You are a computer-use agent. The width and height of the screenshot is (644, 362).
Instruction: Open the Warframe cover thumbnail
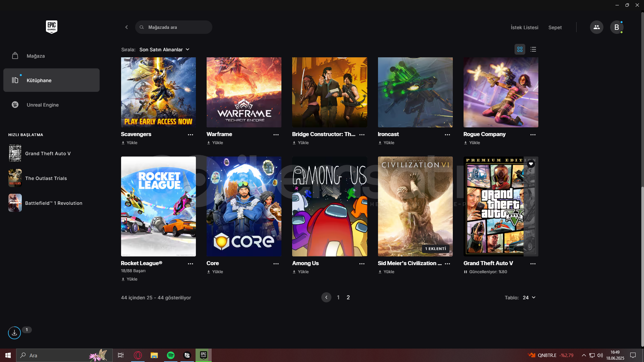coord(244,92)
